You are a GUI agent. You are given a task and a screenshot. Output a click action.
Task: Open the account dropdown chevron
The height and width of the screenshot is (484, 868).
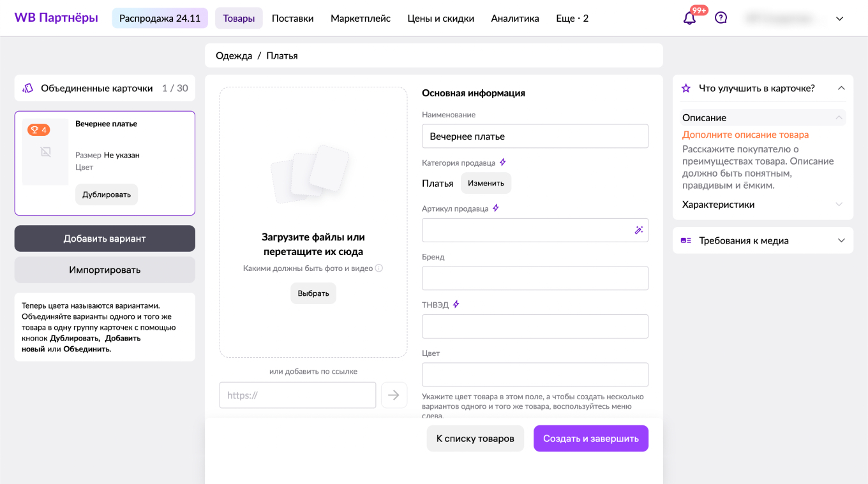click(x=840, y=18)
